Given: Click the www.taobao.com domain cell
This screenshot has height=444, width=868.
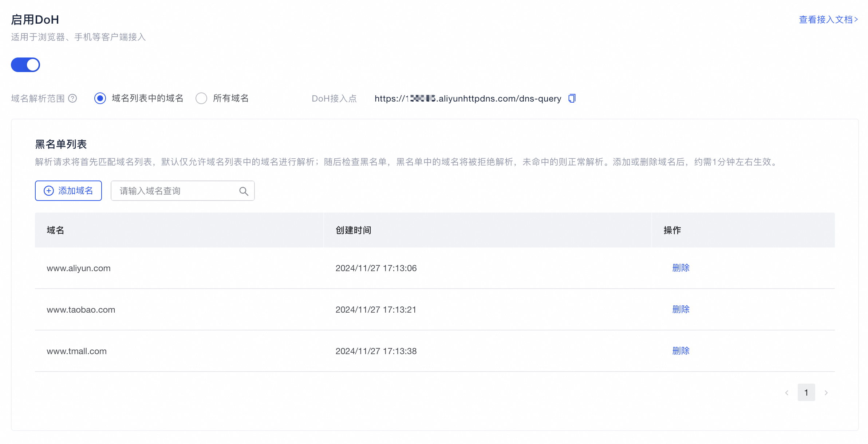Looking at the screenshot, I should (x=81, y=310).
